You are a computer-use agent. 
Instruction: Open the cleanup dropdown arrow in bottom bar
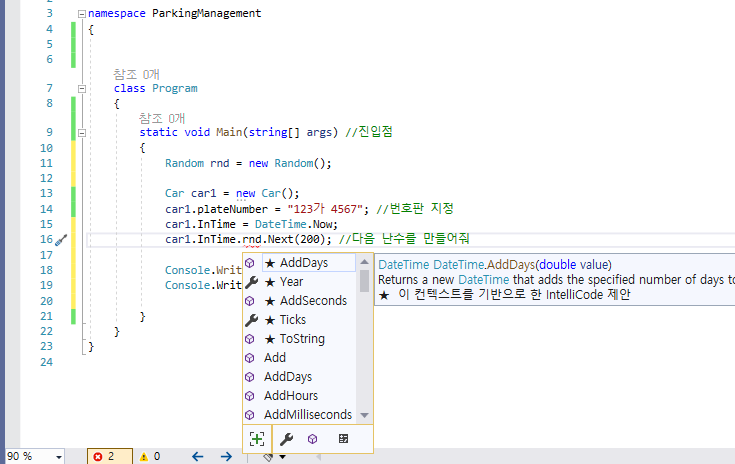pyautogui.click(x=283, y=457)
